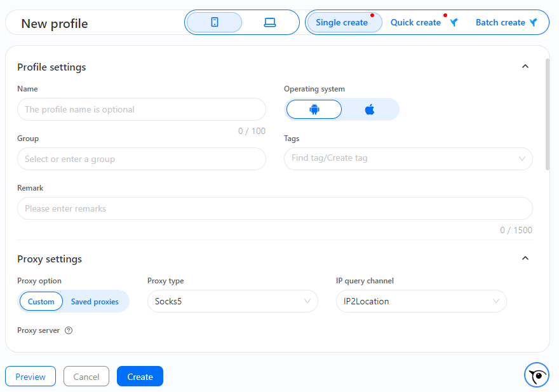Open the IP query channel dropdown

pyautogui.click(x=421, y=301)
